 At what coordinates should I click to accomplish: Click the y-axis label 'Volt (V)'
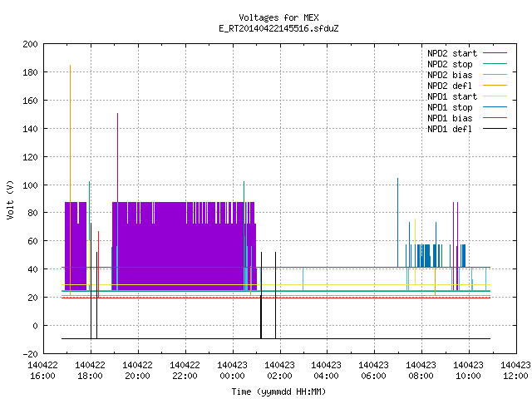pos(10,200)
